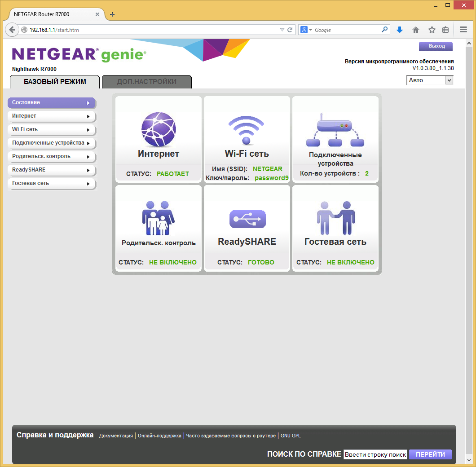Open the Авто language dropdown

430,80
